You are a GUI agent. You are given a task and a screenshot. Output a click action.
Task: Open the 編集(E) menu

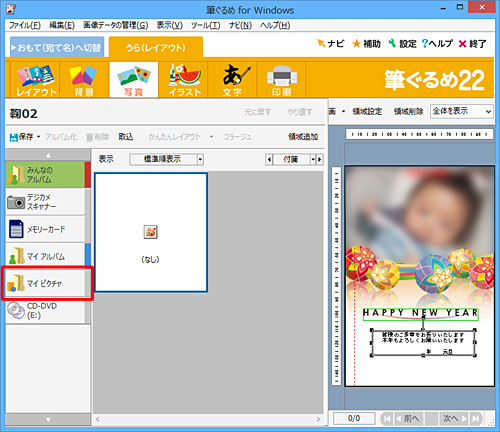[62, 25]
